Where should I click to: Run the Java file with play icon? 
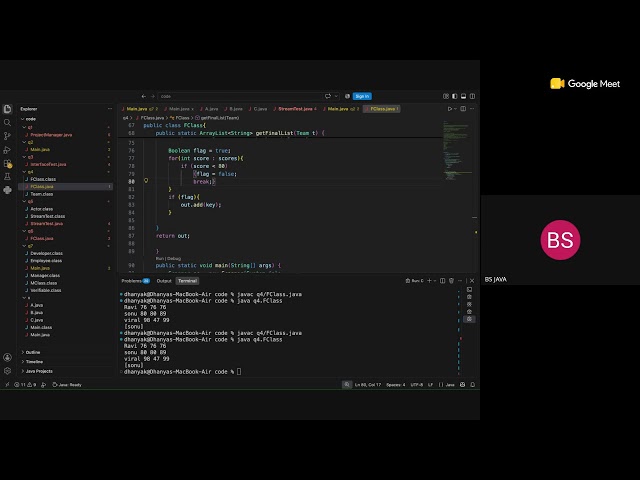click(450, 109)
